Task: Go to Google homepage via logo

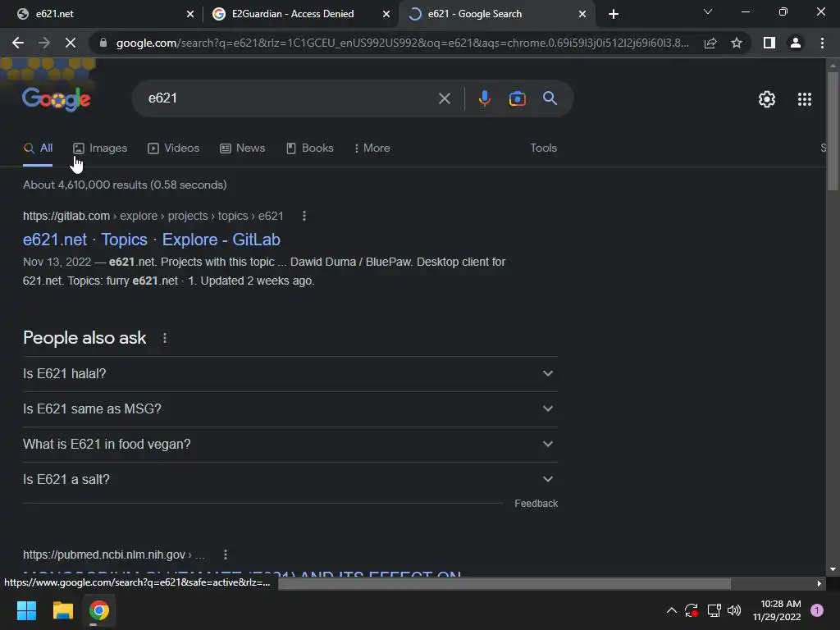Action: point(57,99)
